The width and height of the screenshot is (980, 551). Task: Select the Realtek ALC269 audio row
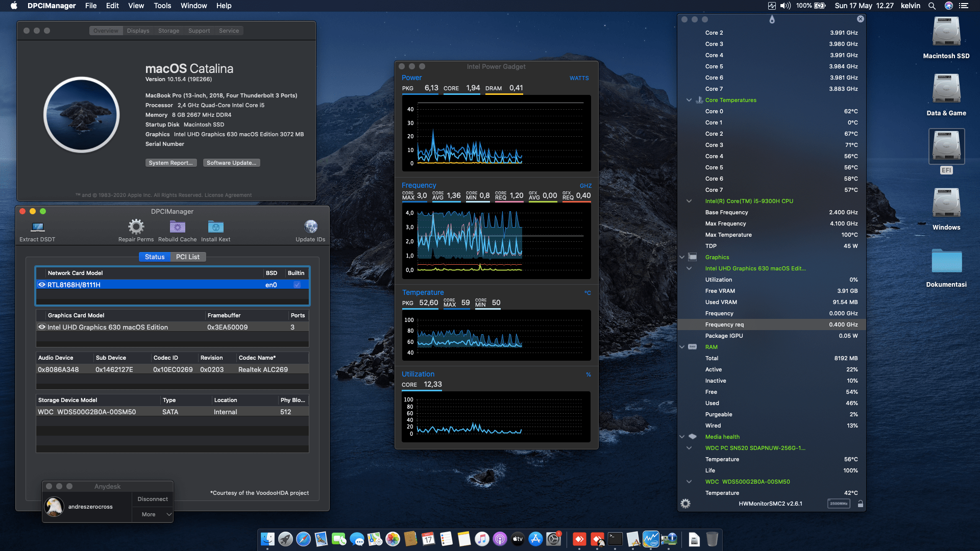173,369
